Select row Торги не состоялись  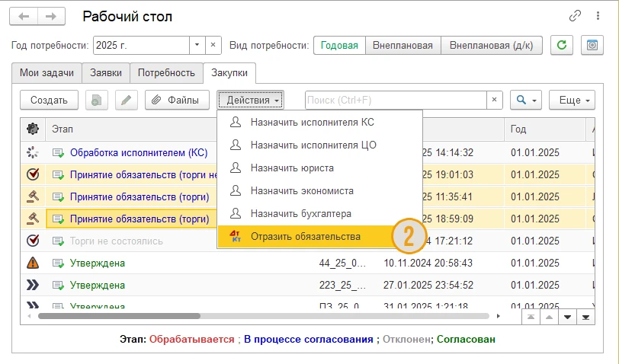(308, 241)
